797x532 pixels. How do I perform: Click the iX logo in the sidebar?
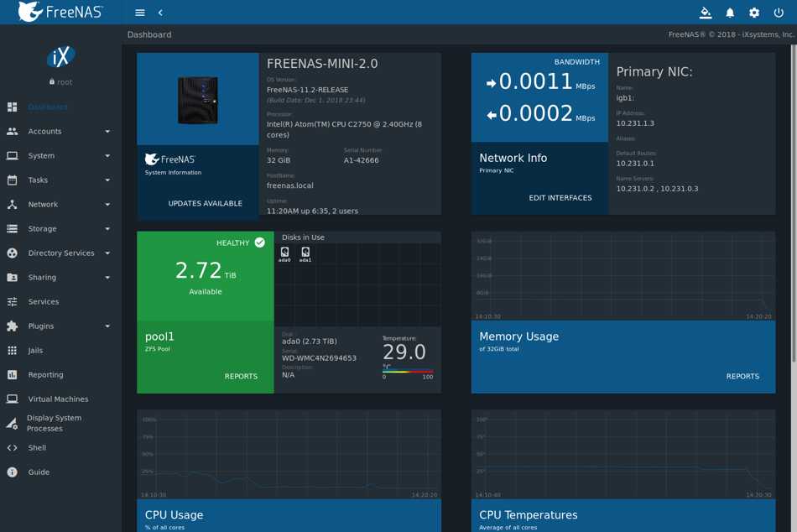click(x=60, y=57)
